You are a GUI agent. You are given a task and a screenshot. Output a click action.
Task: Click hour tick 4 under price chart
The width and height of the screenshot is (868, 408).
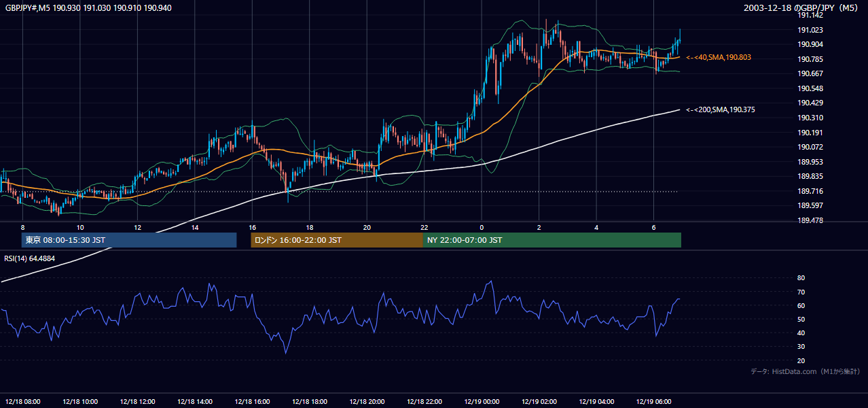point(596,227)
